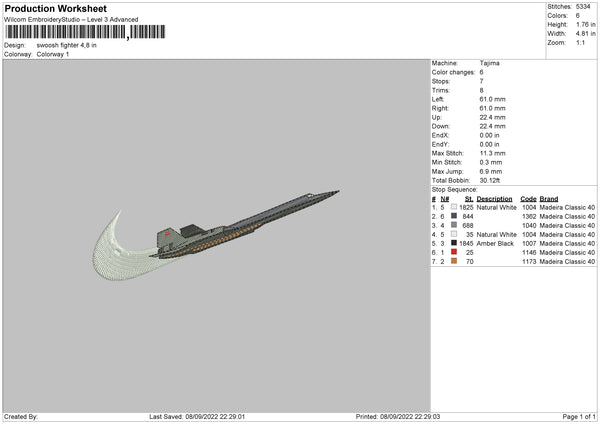Click the design name 'swoosh fighter 4,8 in'

(67, 45)
